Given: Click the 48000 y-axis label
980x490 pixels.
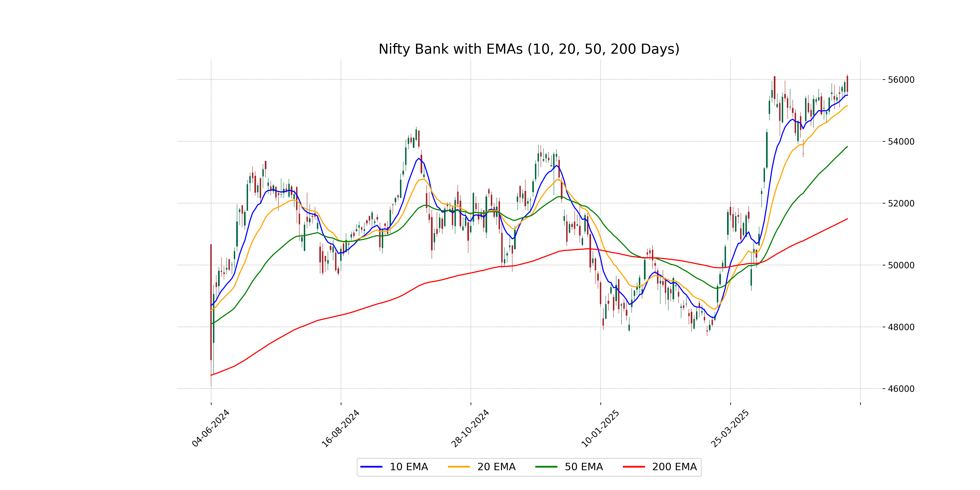Looking at the screenshot, I should 901,327.
